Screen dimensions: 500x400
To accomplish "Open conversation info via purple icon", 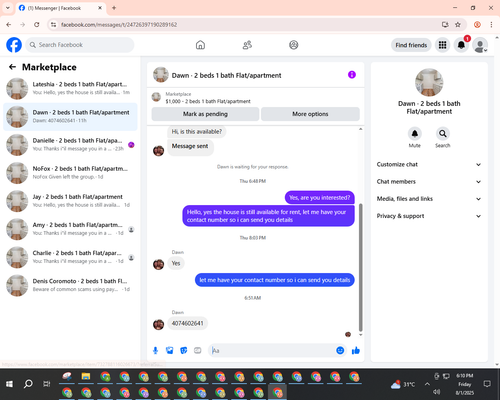I will point(352,75).
